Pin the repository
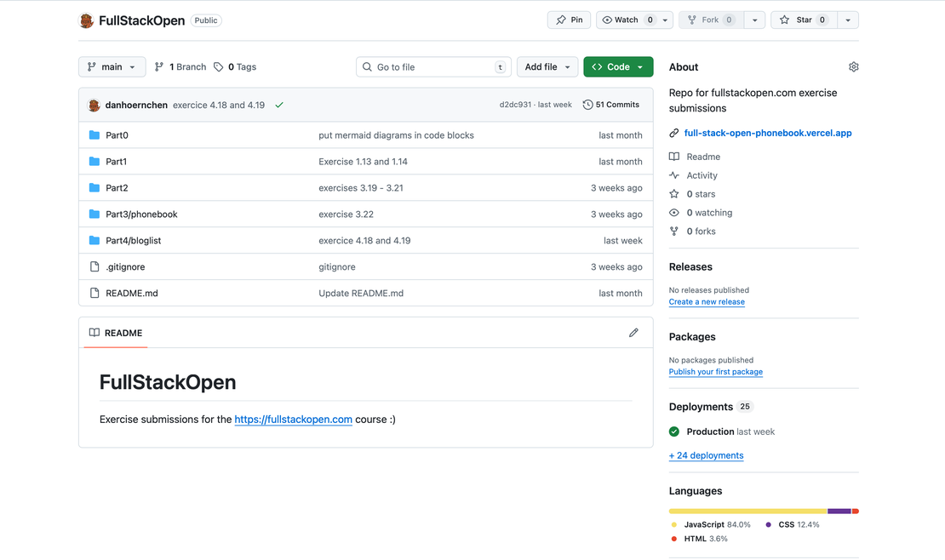This screenshot has height=560, width=945. pos(569,20)
